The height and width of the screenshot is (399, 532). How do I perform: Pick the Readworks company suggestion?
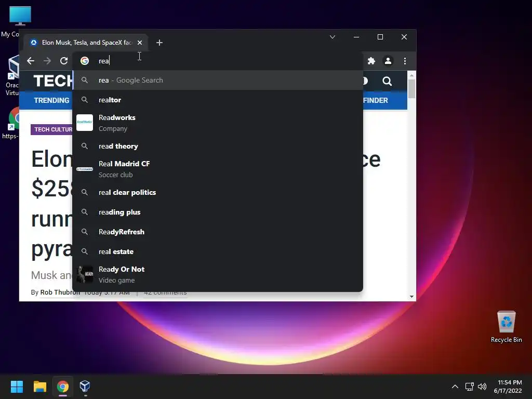tap(218, 123)
